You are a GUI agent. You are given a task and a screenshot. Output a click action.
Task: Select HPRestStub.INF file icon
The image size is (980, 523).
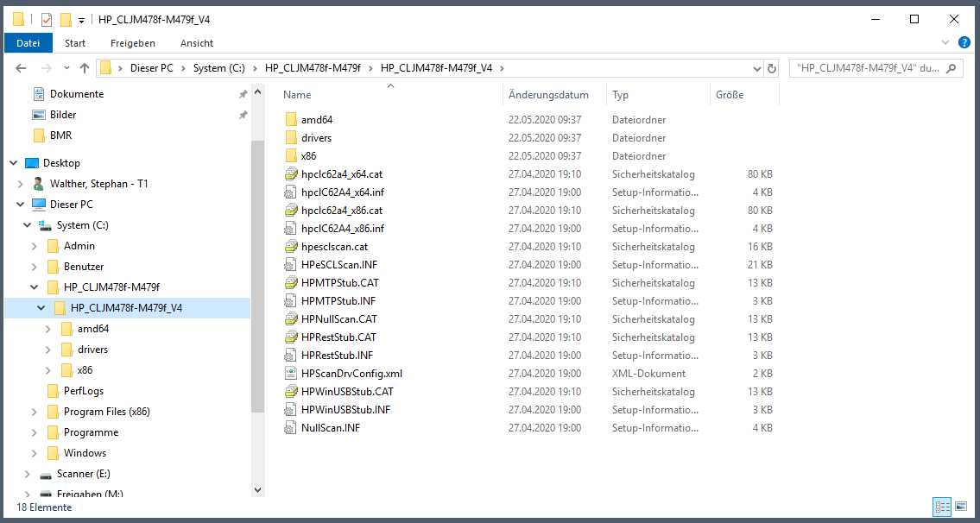291,355
